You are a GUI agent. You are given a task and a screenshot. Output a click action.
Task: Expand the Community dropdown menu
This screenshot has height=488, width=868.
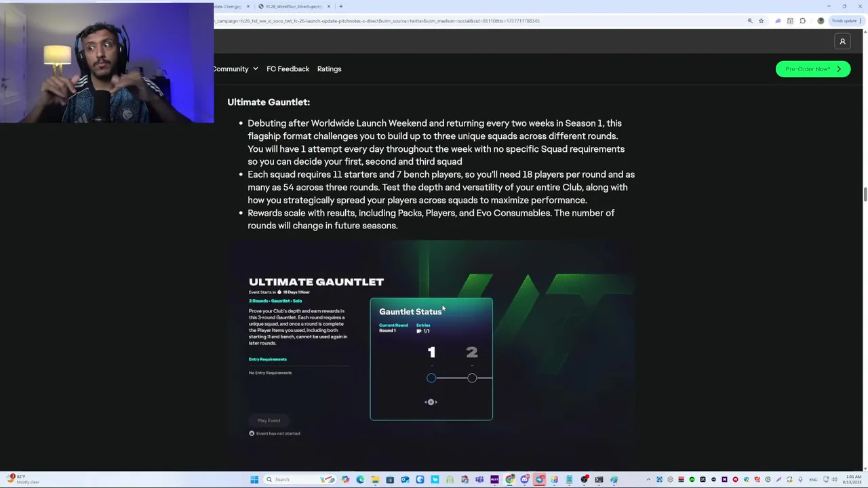[235, 68]
